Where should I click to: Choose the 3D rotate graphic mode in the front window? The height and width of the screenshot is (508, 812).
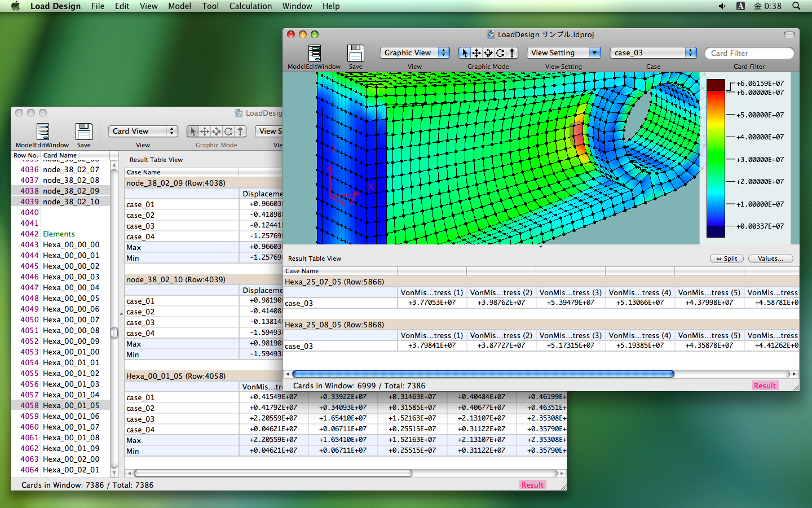[488, 52]
